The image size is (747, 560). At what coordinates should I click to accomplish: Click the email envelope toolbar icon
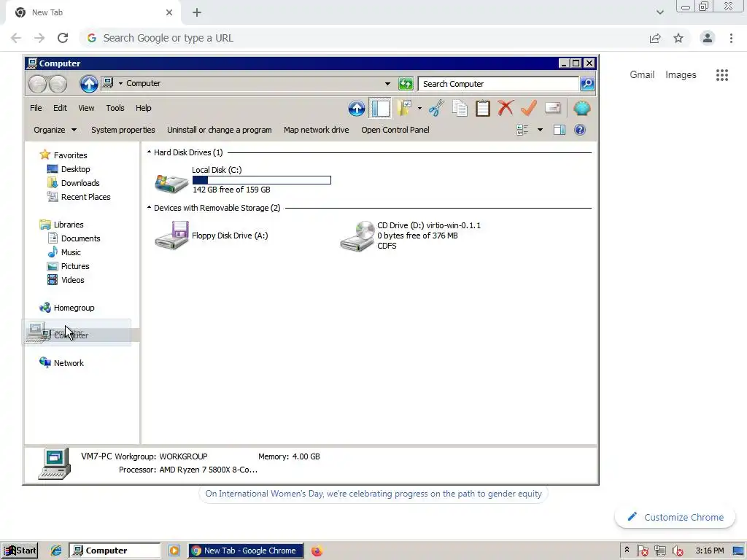click(x=553, y=108)
